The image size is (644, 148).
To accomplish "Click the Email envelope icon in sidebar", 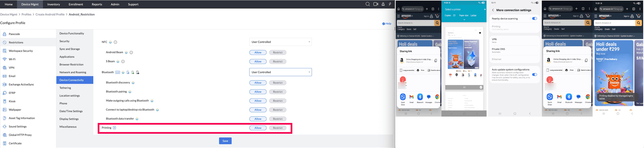I will pyautogui.click(x=5, y=76).
